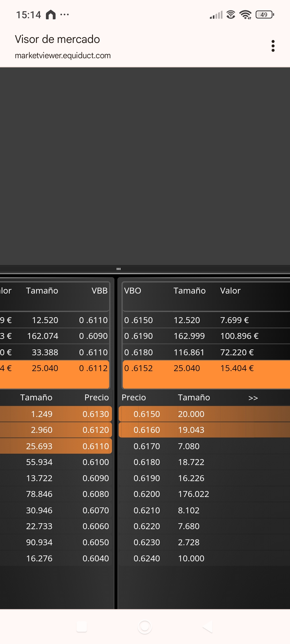The width and height of the screenshot is (290, 644).
Task: Click the value 72.220 €
Action: pyautogui.click(x=237, y=352)
